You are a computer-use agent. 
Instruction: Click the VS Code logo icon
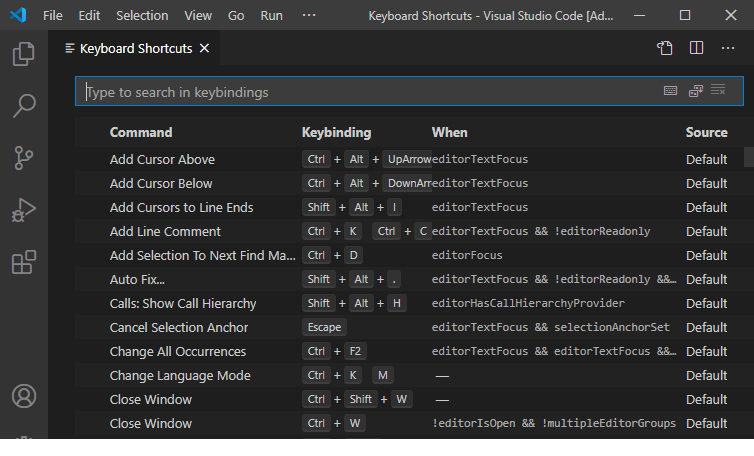[x=18, y=15]
